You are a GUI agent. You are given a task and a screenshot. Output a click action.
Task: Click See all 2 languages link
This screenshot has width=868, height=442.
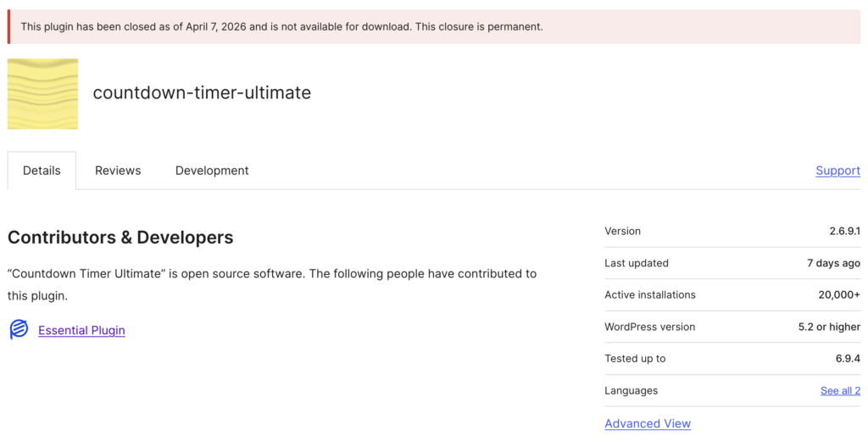tap(840, 390)
